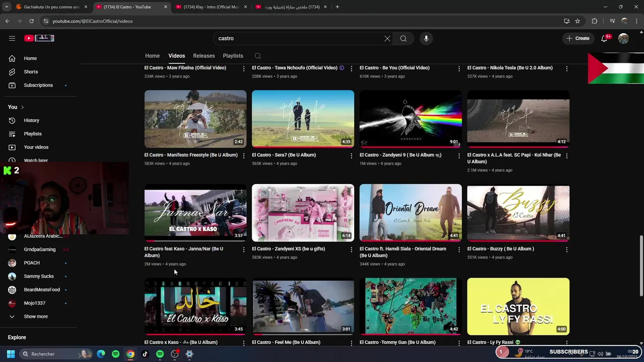
Task: Click the Chrome address bar URL
Action: coord(93,21)
